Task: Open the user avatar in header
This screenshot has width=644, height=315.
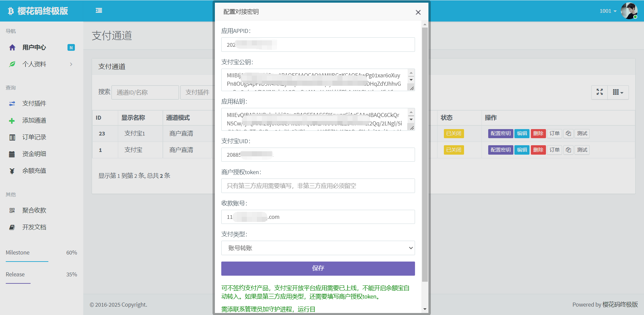Action: pyautogui.click(x=629, y=11)
